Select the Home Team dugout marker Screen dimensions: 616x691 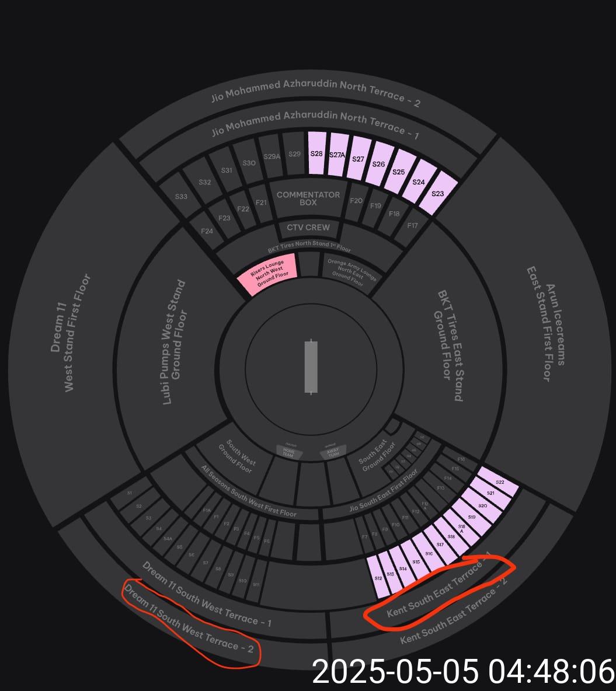tap(289, 452)
